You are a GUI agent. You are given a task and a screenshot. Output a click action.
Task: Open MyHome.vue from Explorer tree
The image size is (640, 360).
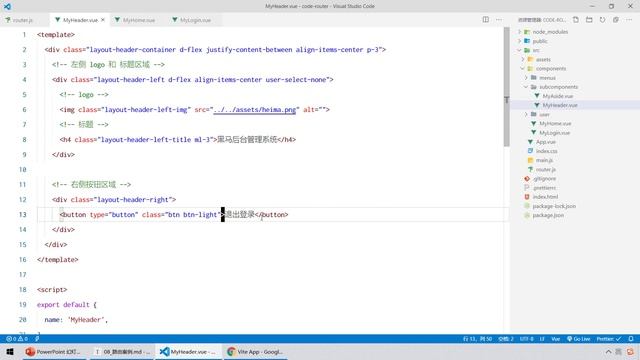[x=555, y=124]
